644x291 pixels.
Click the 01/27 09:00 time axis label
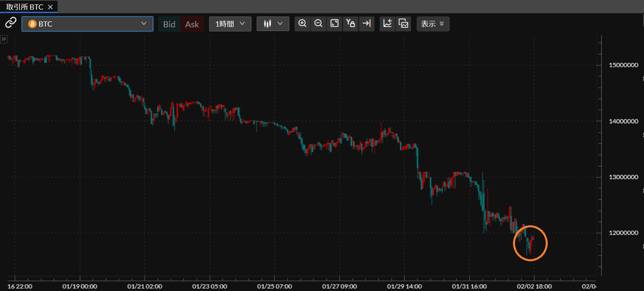click(x=339, y=286)
